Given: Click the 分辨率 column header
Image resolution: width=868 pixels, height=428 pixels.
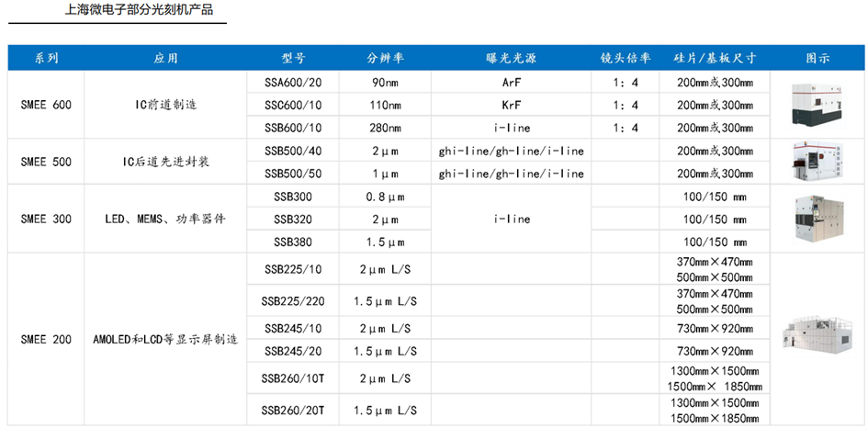Looking at the screenshot, I should (385, 59).
